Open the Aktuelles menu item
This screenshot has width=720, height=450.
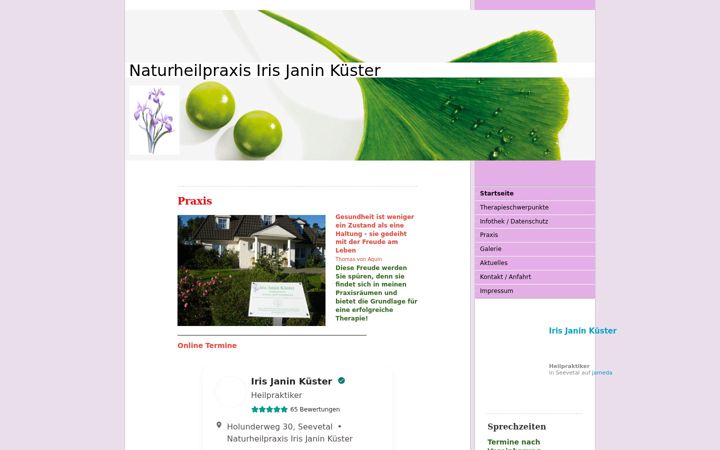point(535,263)
